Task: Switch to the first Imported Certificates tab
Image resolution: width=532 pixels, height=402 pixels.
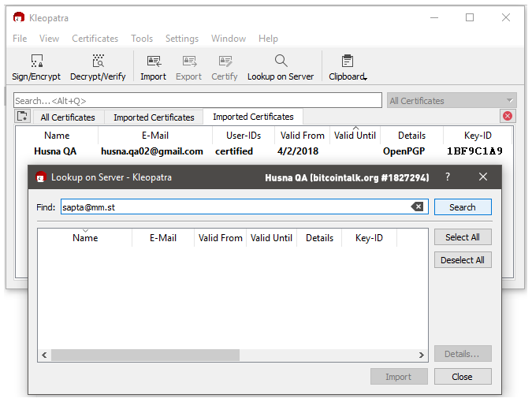Action: 154,117
